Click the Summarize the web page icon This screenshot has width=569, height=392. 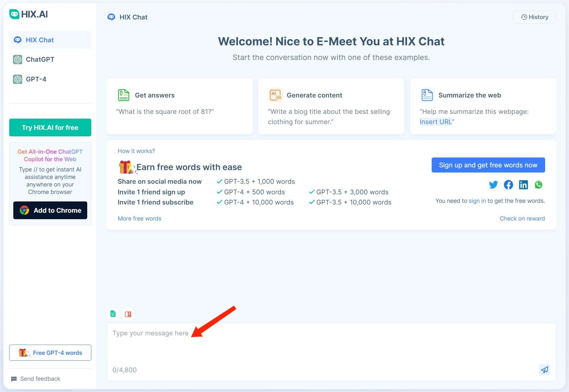pos(427,95)
